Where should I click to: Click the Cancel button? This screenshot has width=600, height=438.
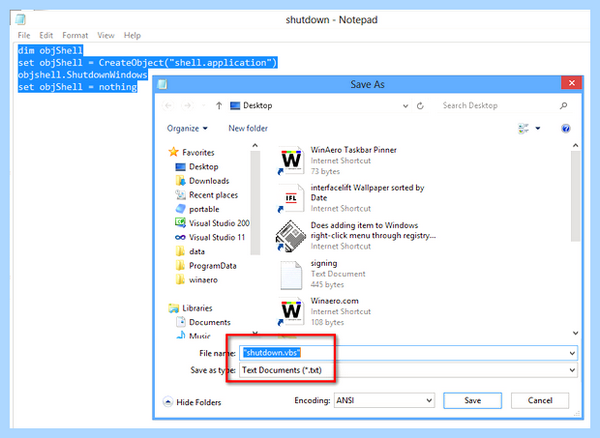(540, 401)
